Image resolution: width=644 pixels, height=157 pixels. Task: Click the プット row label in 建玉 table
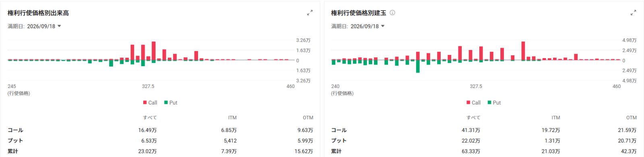pos(339,140)
